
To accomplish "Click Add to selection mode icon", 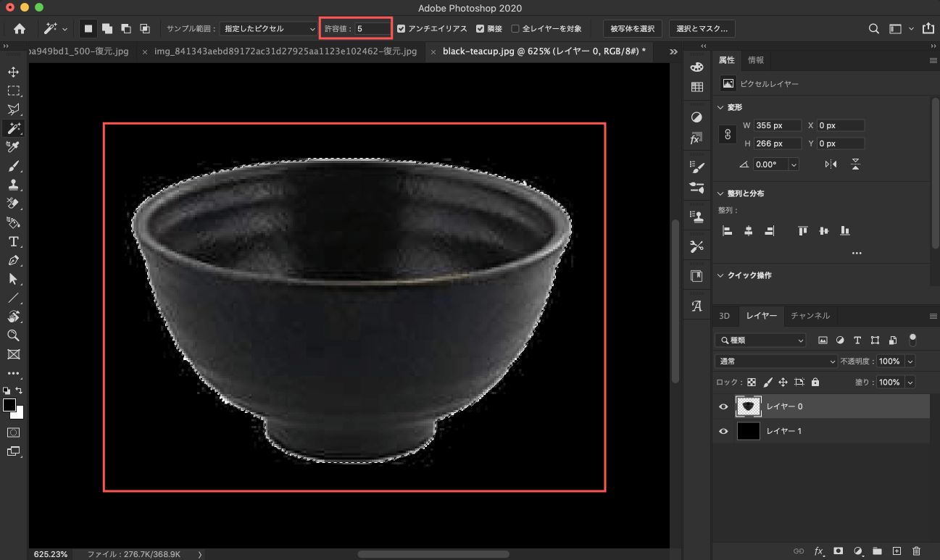I will pyautogui.click(x=107, y=28).
